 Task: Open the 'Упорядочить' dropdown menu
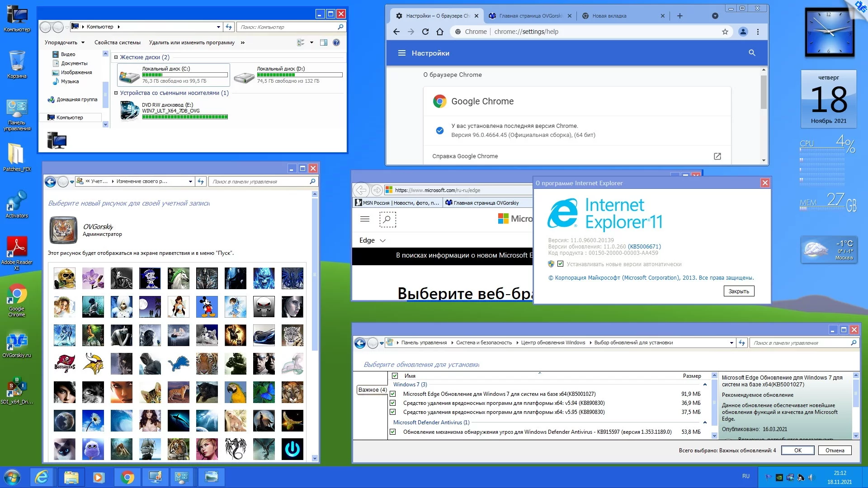click(64, 42)
